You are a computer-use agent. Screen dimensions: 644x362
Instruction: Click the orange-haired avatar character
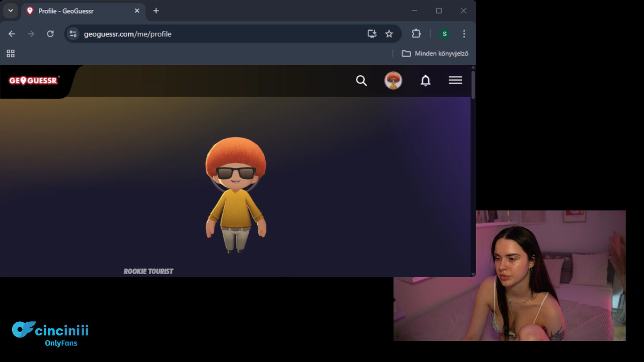click(x=236, y=195)
